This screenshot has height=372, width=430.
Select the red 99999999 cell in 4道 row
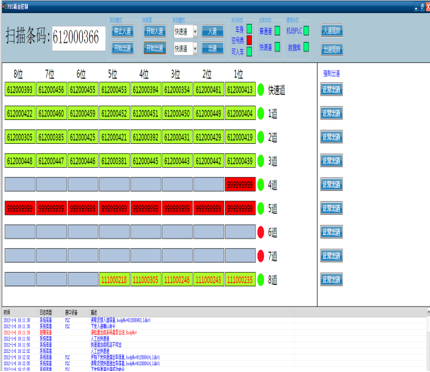tap(240, 185)
